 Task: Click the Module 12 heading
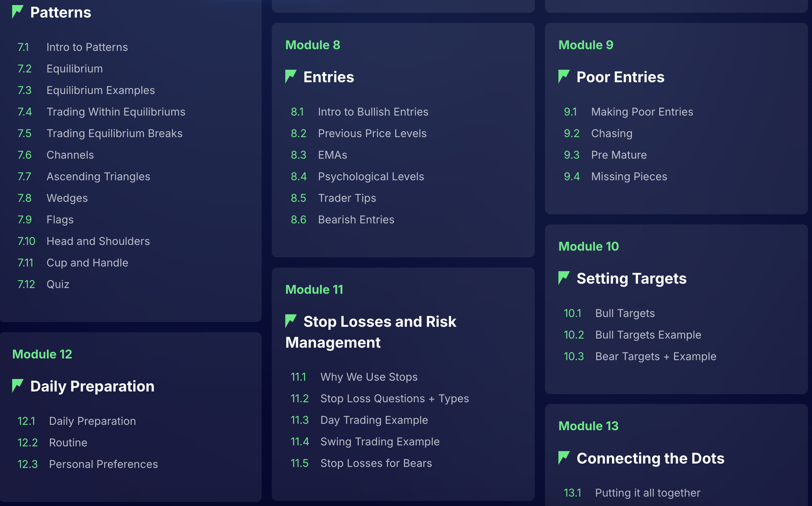(x=42, y=354)
